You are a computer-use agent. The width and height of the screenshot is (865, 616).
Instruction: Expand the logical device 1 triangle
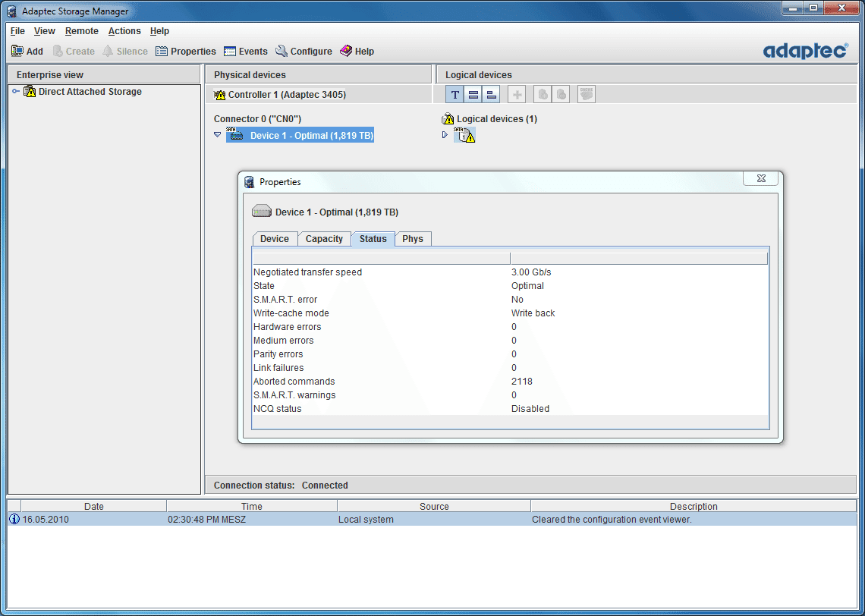(445, 134)
